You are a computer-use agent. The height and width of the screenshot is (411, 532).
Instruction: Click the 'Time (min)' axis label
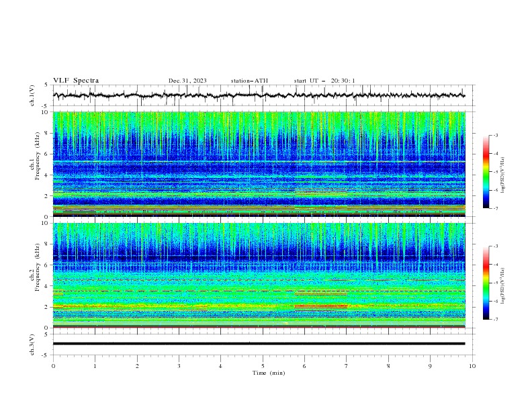pyautogui.click(x=269, y=373)
